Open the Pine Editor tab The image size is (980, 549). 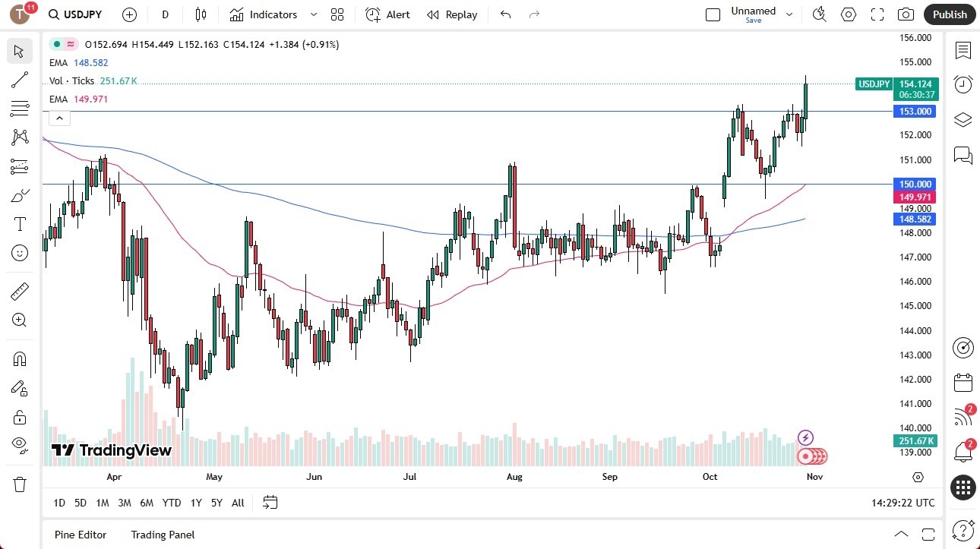coord(80,535)
